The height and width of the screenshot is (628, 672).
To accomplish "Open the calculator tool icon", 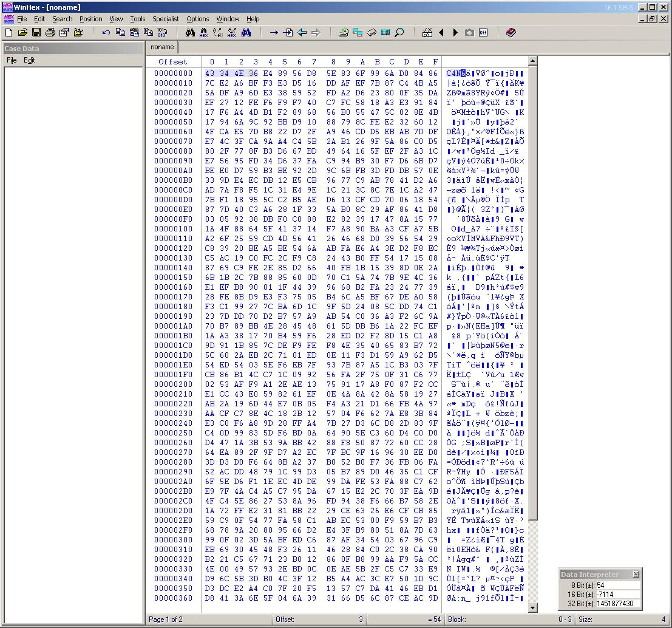I will point(384,33).
